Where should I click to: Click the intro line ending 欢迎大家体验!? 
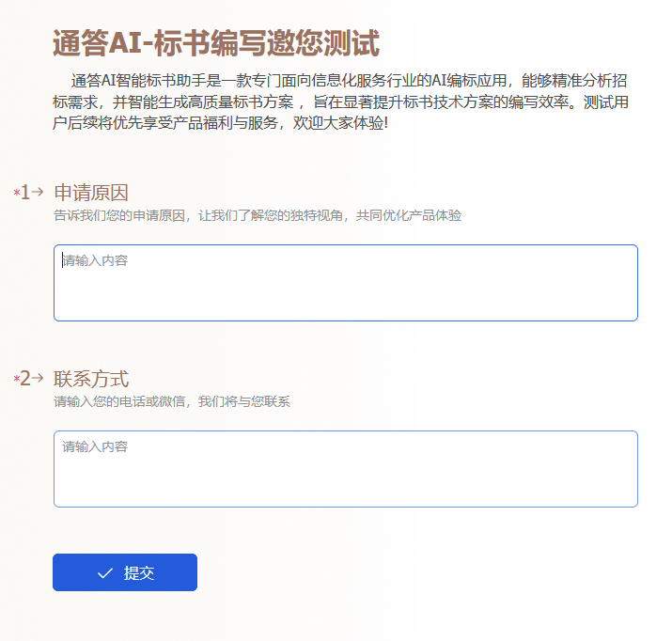(221, 122)
